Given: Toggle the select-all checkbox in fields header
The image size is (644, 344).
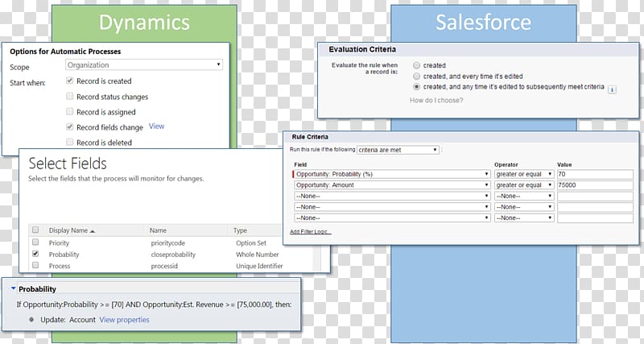Looking at the screenshot, I should 35,230.
